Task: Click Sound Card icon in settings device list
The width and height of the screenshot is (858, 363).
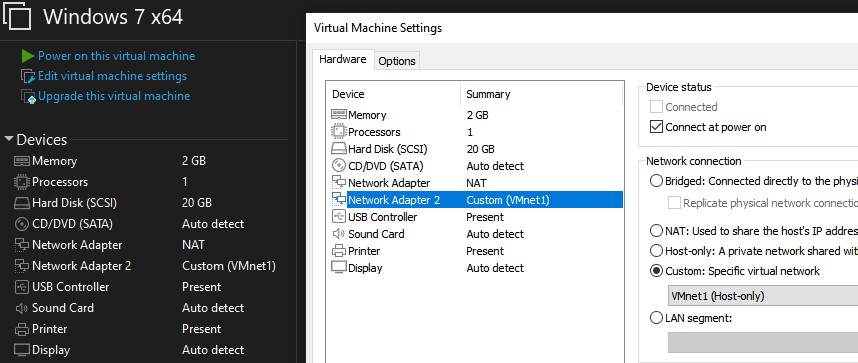Action: [339, 233]
